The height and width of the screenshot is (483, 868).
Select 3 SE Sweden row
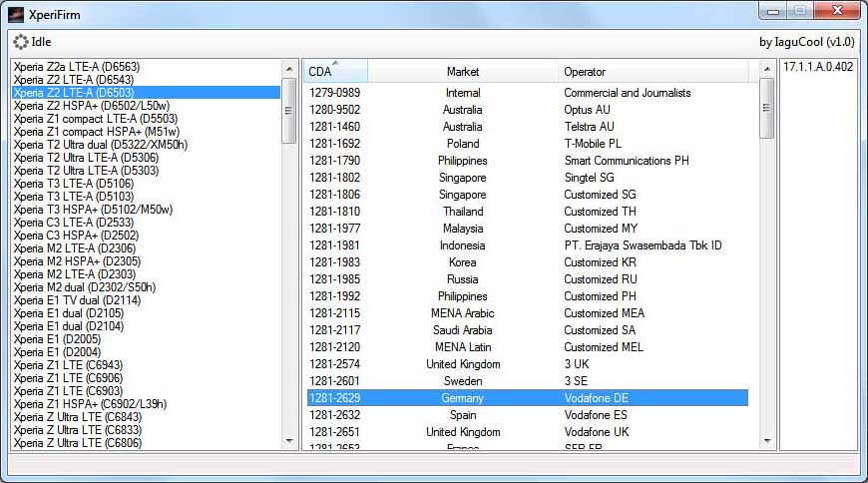click(528, 381)
